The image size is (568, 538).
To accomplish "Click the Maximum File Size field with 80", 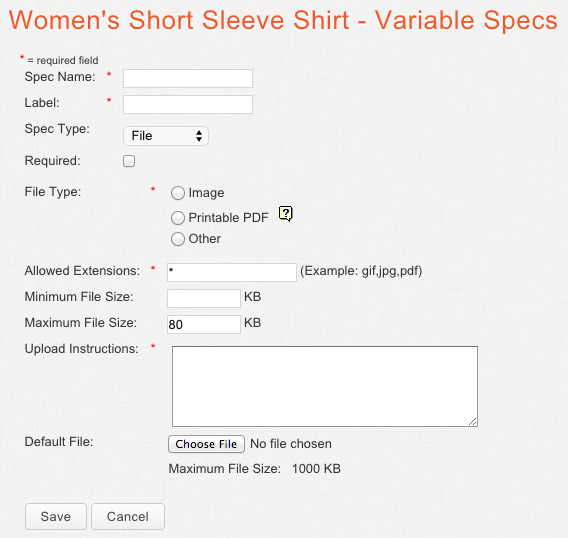I will point(204,324).
